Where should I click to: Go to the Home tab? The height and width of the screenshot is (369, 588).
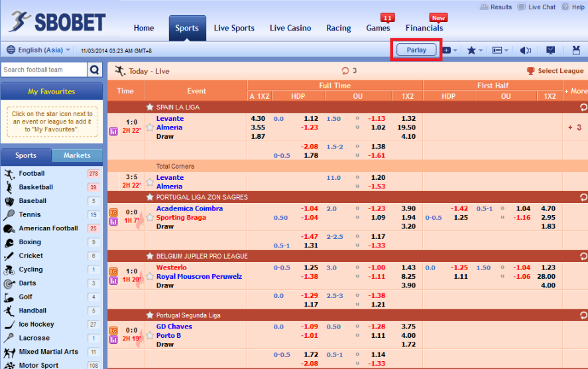pos(144,28)
